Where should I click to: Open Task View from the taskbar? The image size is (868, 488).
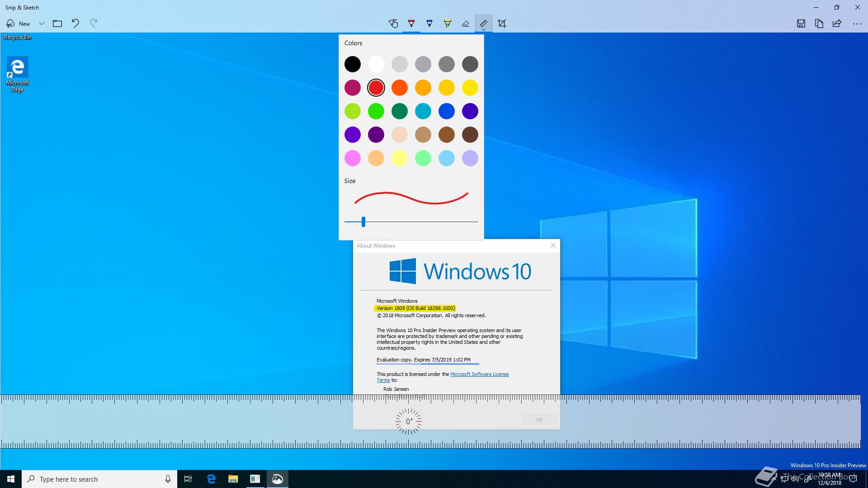(188, 479)
